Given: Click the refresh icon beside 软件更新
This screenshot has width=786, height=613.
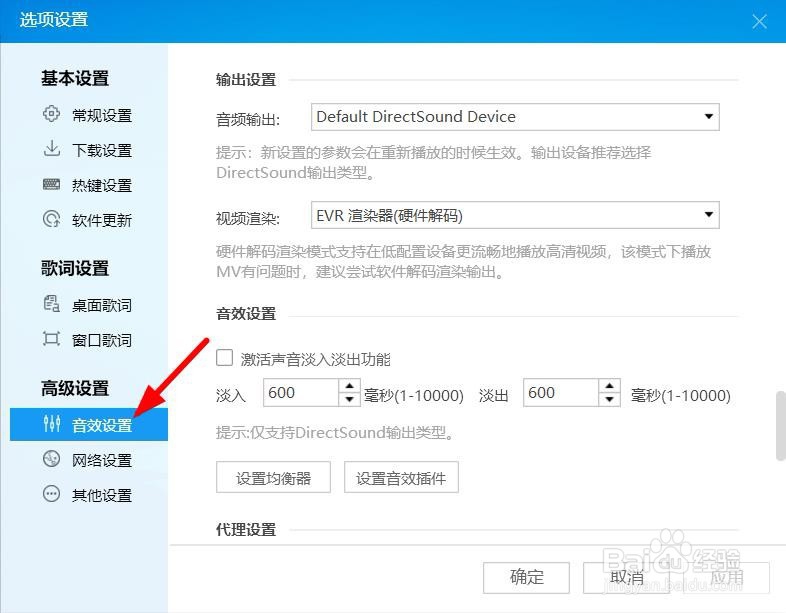Looking at the screenshot, I should (51, 220).
